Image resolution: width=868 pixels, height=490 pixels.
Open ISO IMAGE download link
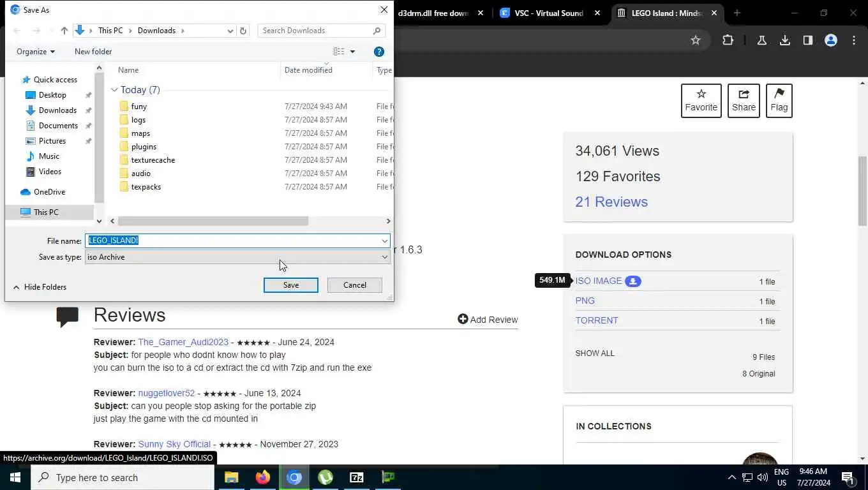tap(599, 281)
